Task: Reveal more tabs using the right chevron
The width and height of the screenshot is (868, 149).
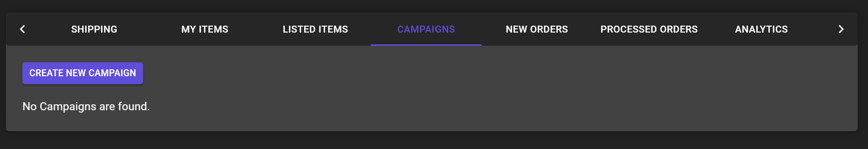Action: click(x=841, y=29)
